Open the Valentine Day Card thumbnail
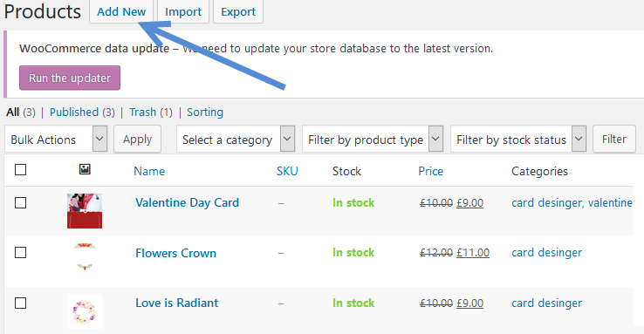 pyautogui.click(x=85, y=211)
